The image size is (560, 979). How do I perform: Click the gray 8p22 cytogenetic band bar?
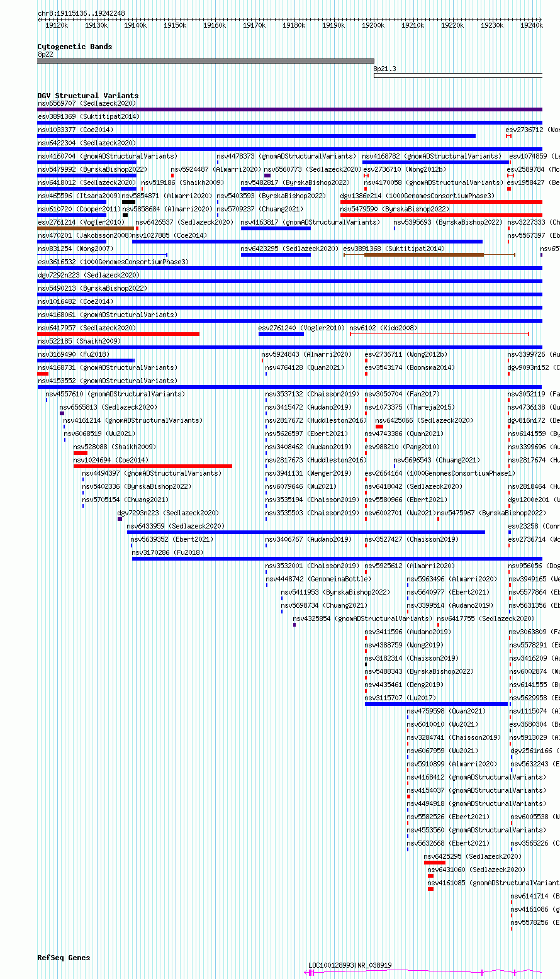tap(206, 61)
